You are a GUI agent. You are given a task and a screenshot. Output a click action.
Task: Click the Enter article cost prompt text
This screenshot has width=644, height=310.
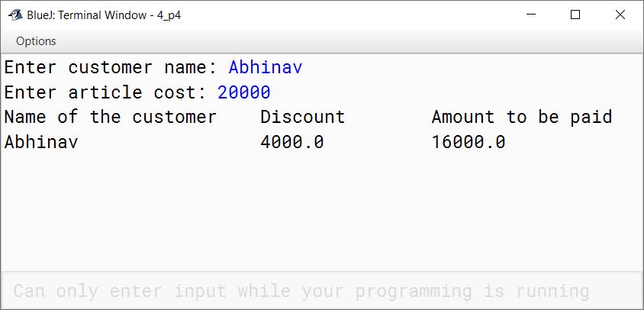[105, 92]
